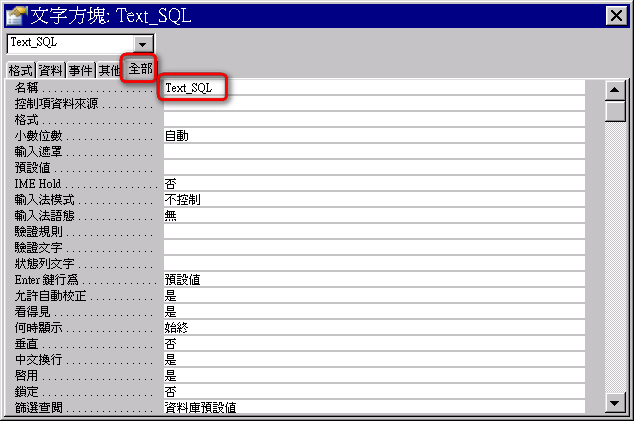
Task: Click the 驗證規則 value field
Action: [x=374, y=231]
